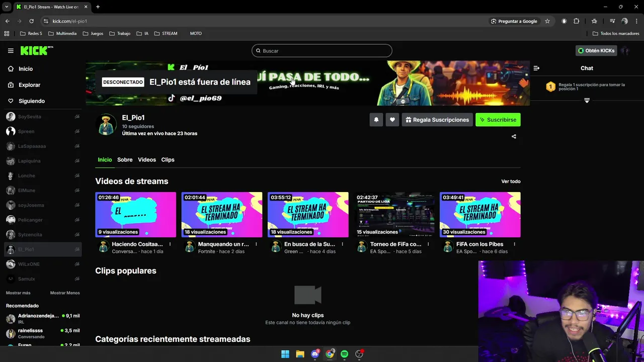Viewport: 644px width, 362px height.
Task: Collapse the chat panel icon
Action: coord(536,68)
